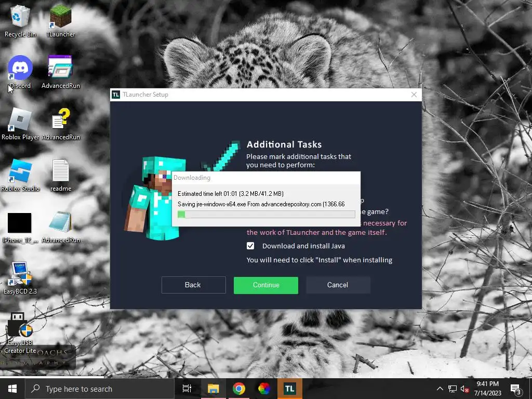Open the Recycle Bin desktop icon

[20, 21]
